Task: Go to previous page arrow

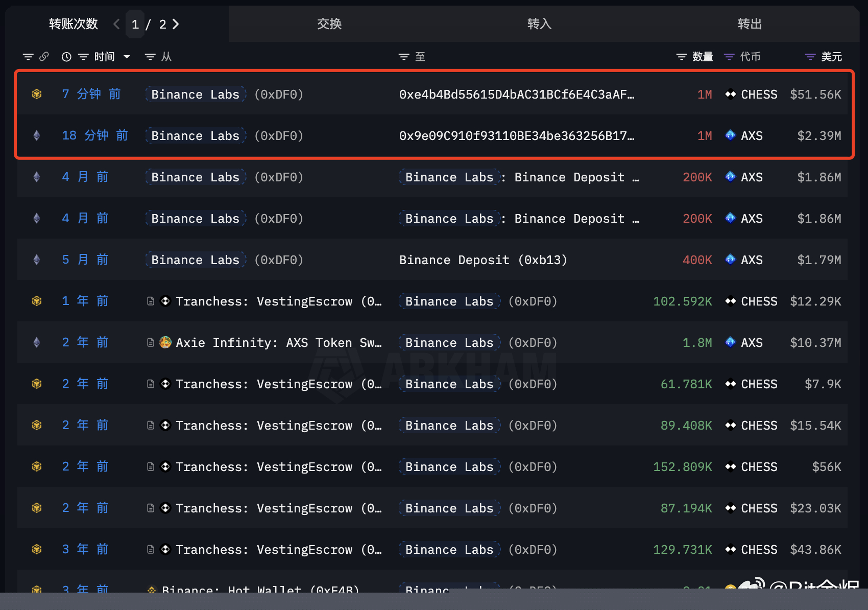Action: 116,24
